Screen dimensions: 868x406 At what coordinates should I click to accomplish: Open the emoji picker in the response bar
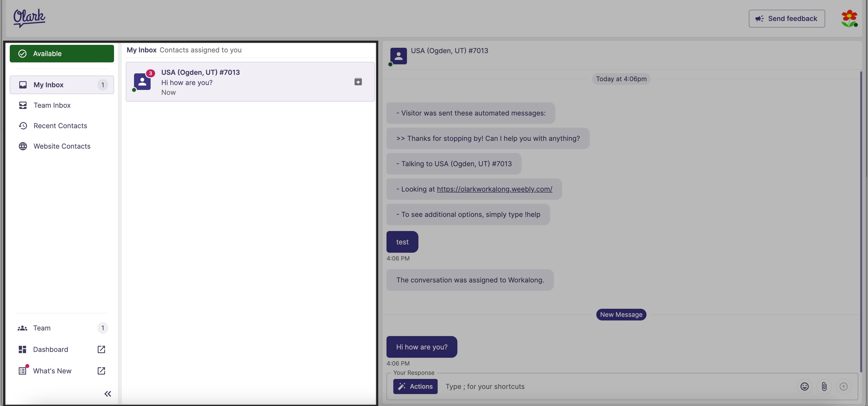pyautogui.click(x=805, y=387)
